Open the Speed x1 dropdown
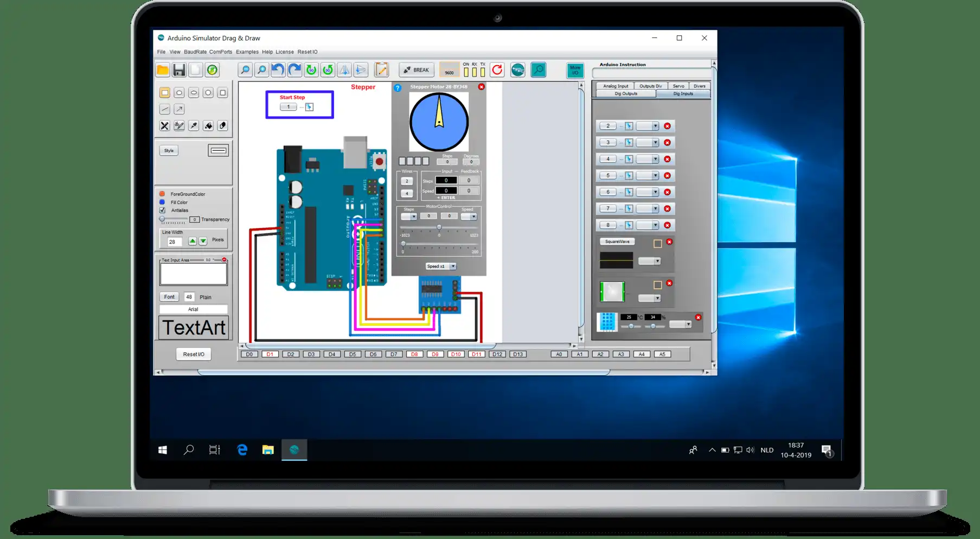This screenshot has width=980, height=539. pos(441,267)
